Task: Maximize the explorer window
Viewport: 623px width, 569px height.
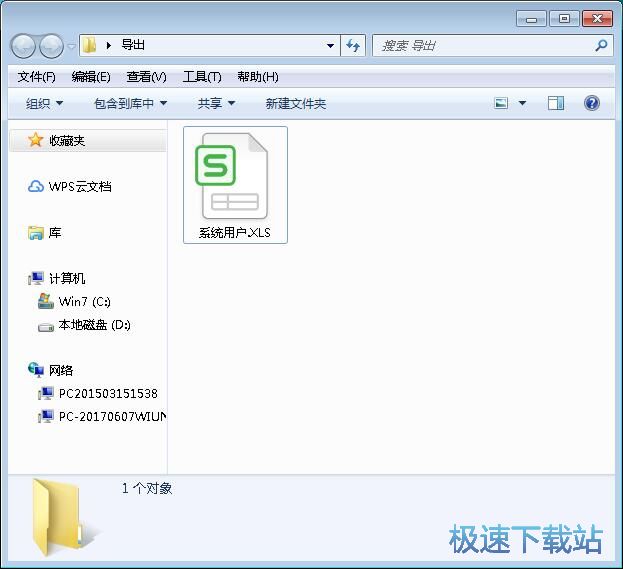Action: pyautogui.click(x=564, y=19)
